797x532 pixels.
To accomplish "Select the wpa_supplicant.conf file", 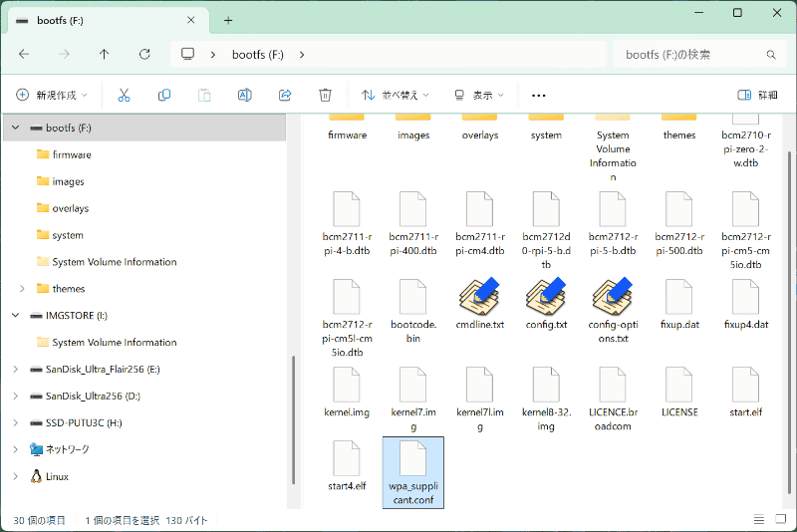I will click(x=413, y=472).
